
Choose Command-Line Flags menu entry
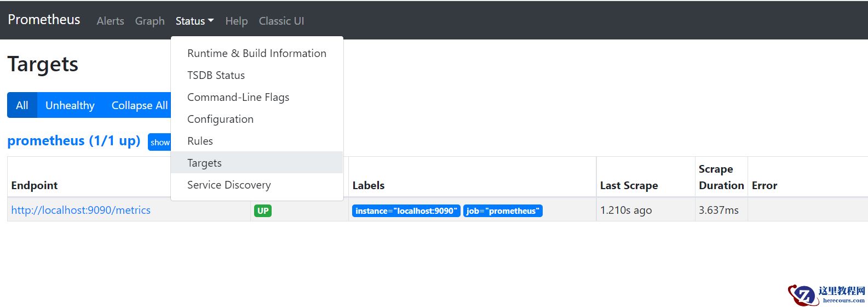[238, 97]
